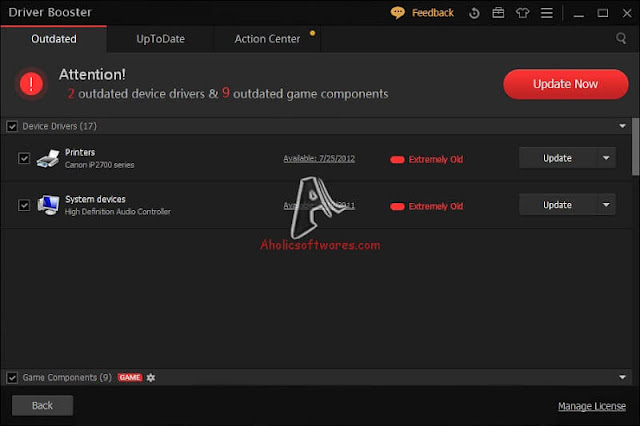The width and height of the screenshot is (640, 426).
Task: Open Game Components settings gear
Action: click(x=151, y=377)
